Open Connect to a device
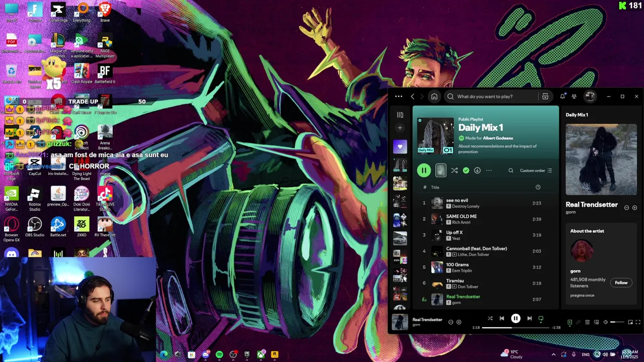The width and height of the screenshot is (644, 362). 596,322
